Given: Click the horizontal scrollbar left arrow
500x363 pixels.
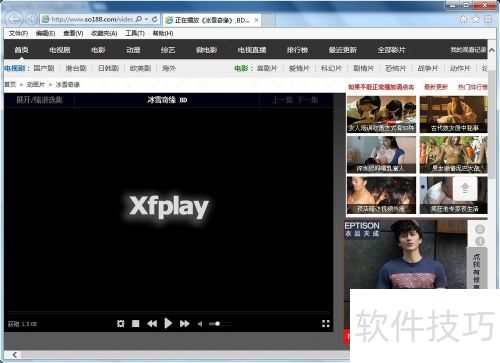Looking at the screenshot, I should (x=14, y=355).
